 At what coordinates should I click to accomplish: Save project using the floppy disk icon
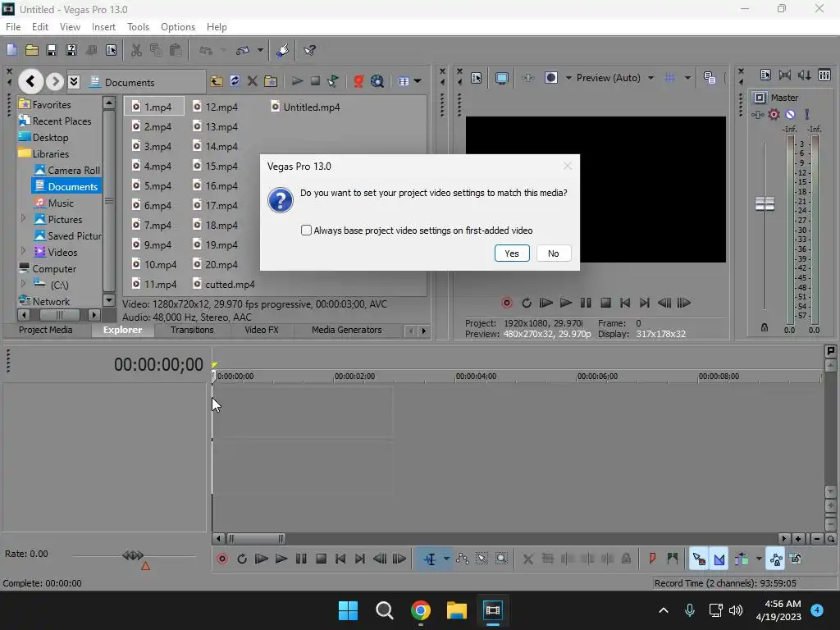52,50
